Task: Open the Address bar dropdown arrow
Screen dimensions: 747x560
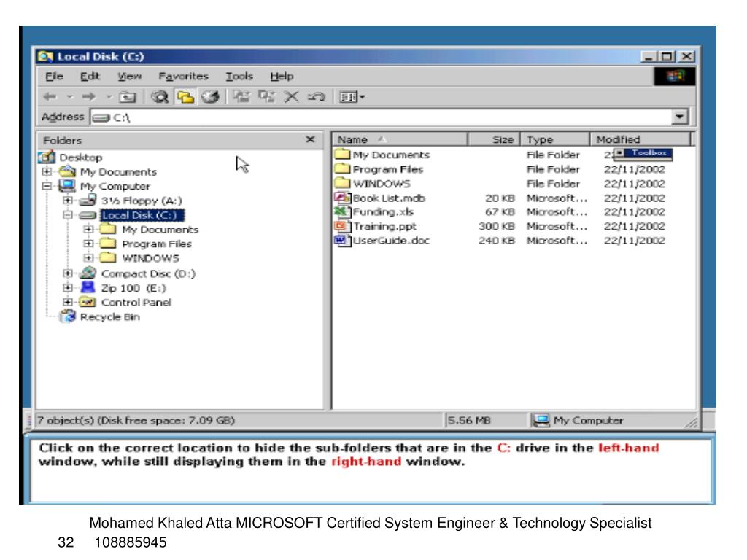Action: click(x=680, y=117)
